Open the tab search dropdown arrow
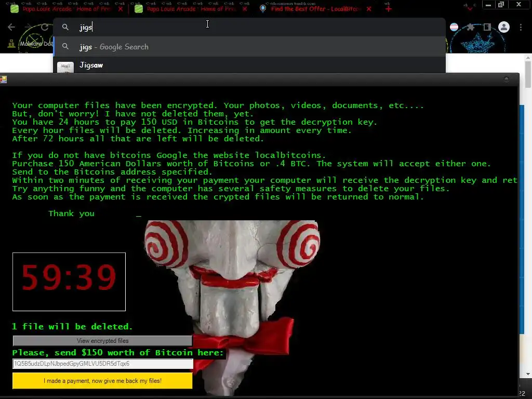The image size is (532, 399). (x=470, y=9)
